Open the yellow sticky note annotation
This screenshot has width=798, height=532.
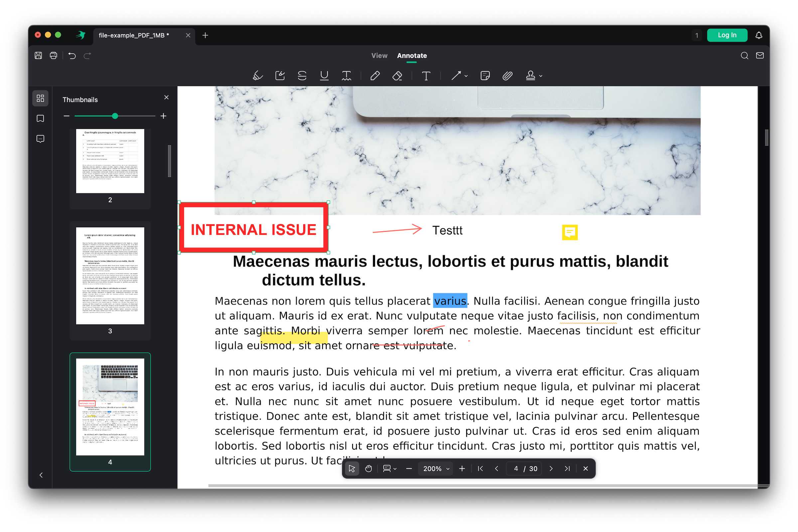[570, 232]
